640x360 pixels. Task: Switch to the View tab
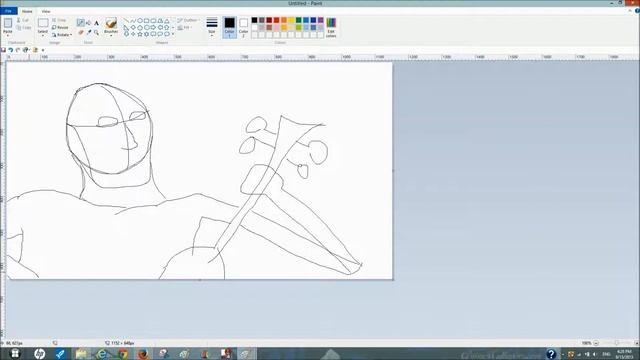point(46,11)
